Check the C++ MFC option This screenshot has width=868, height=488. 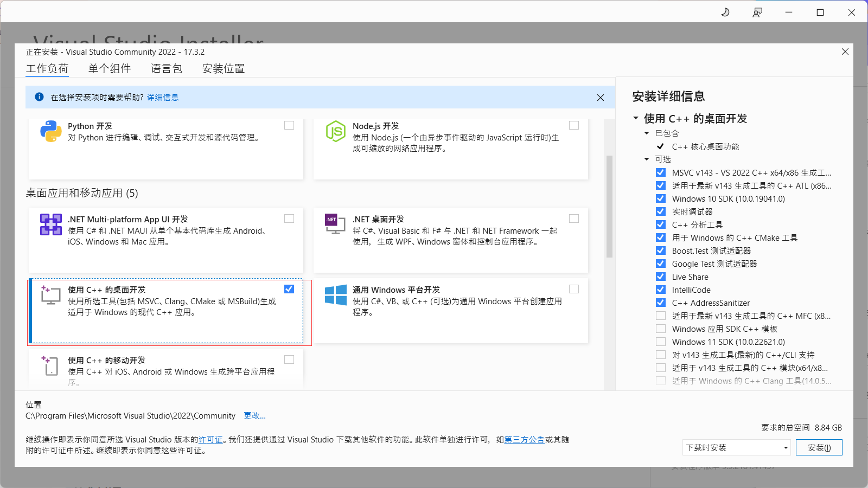(x=661, y=316)
